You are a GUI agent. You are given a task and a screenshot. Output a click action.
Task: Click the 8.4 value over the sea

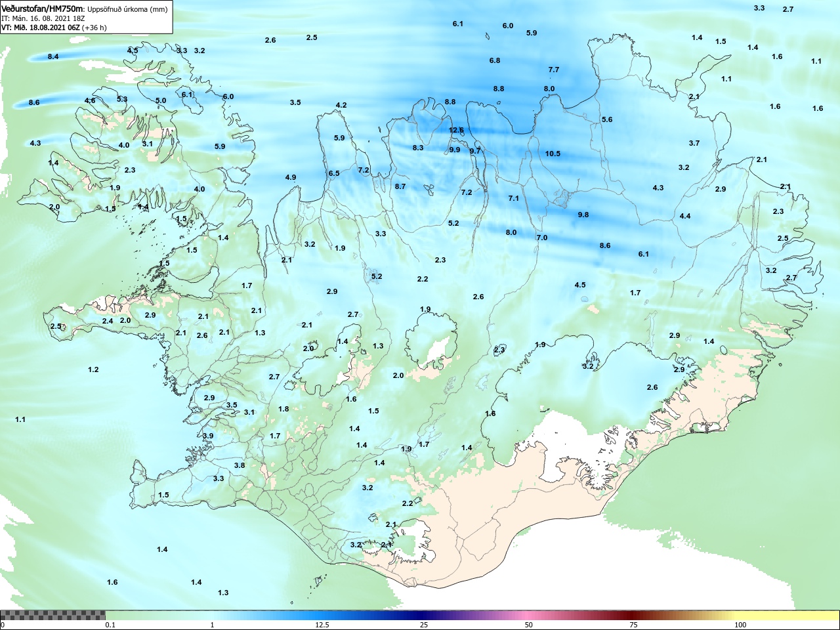(x=53, y=56)
